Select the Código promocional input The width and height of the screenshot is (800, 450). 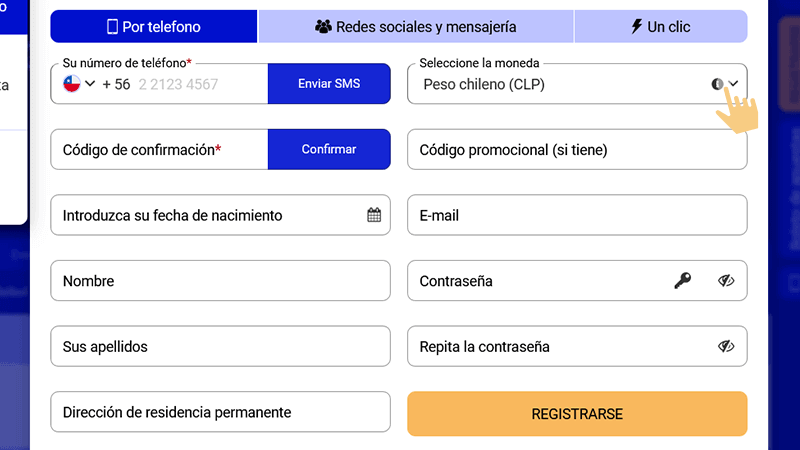[577, 150]
